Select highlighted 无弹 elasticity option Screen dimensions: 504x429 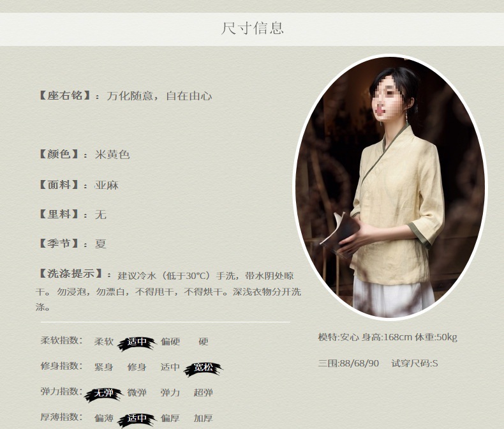103,393
